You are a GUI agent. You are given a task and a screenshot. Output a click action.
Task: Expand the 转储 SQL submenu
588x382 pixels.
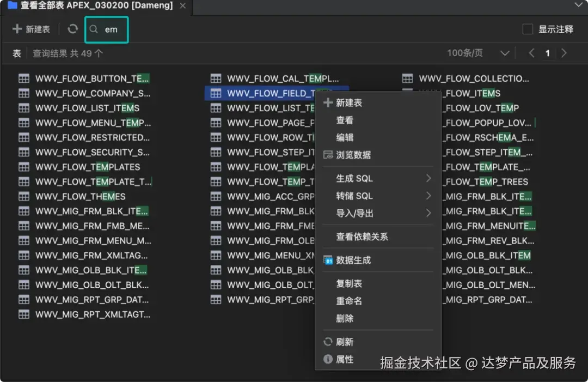pyautogui.click(x=428, y=196)
